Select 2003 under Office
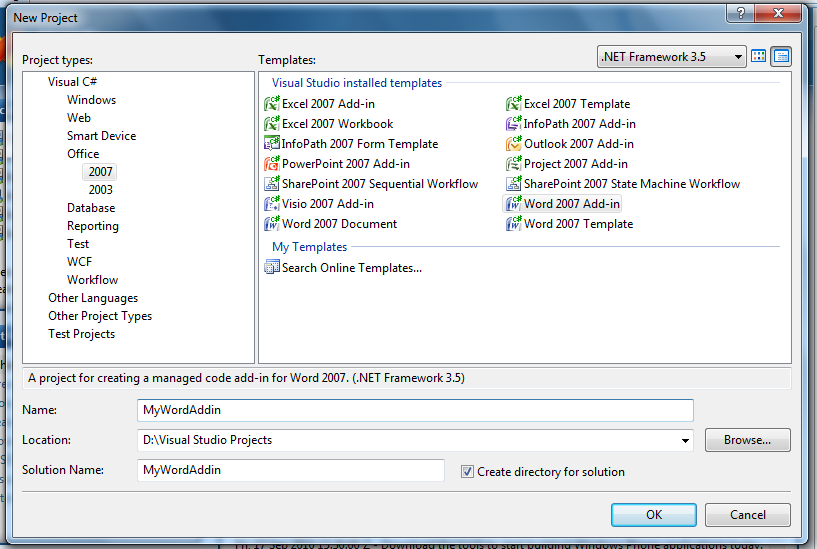 tap(101, 190)
